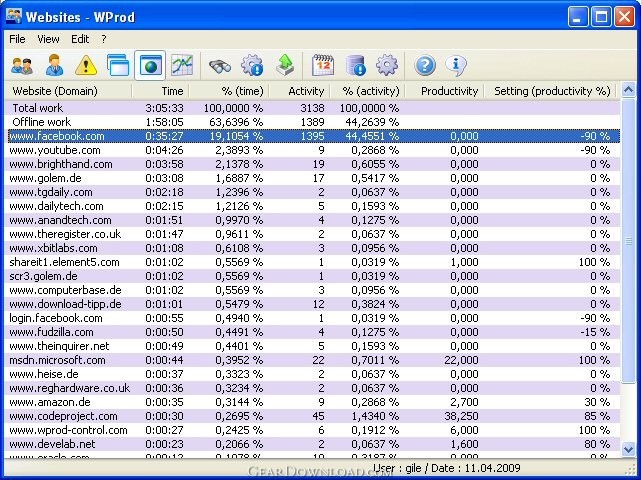This screenshot has height=480, width=641.
Task: Open the plain gear settings icon
Action: (x=387, y=65)
